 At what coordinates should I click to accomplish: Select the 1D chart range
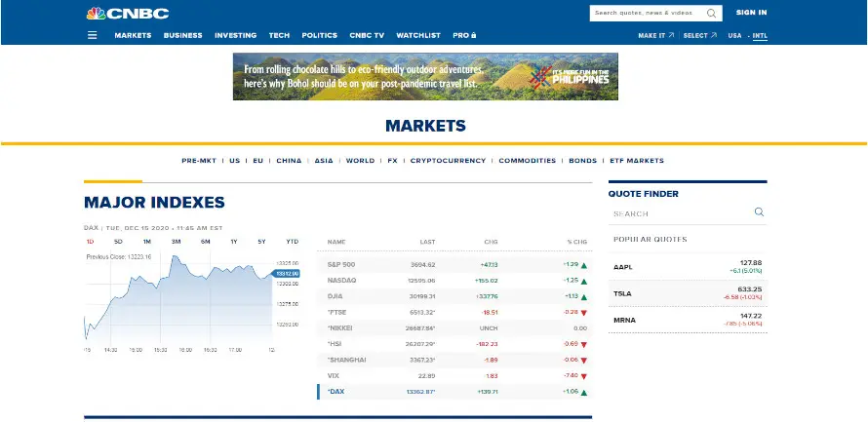[91, 242]
